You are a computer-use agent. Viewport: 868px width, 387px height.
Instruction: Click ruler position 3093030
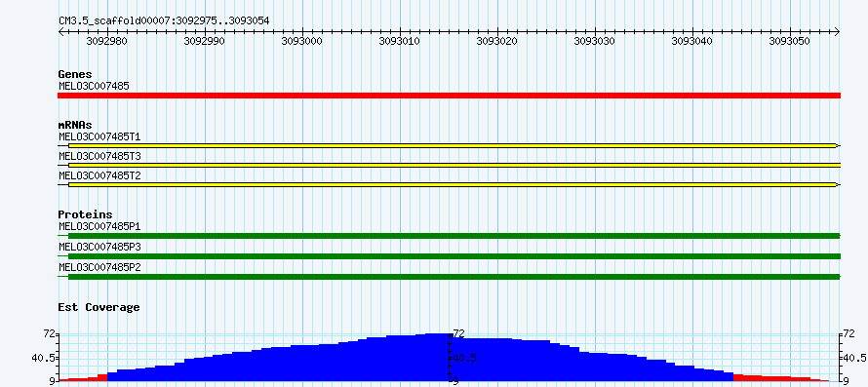pos(595,41)
